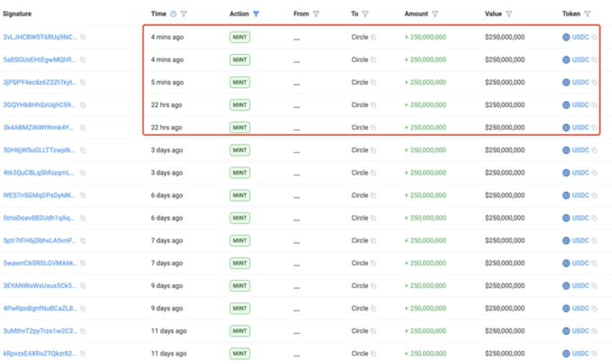
Task: Open transaction 3jPSPY4ec8z6Z2Zt7kyt
Action: (x=40, y=82)
